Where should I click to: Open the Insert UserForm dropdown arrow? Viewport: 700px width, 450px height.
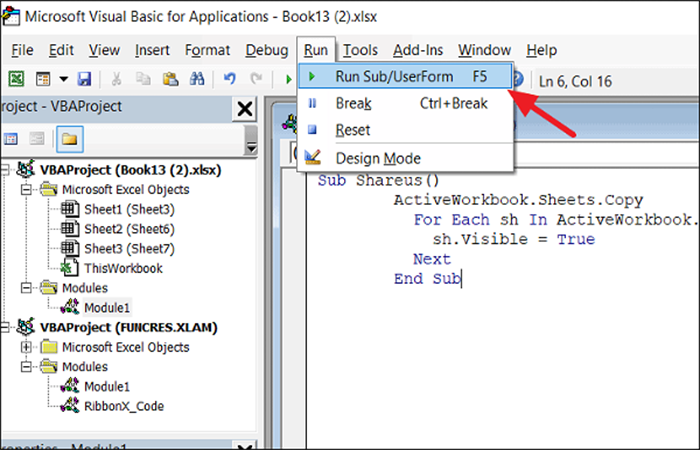[64, 79]
